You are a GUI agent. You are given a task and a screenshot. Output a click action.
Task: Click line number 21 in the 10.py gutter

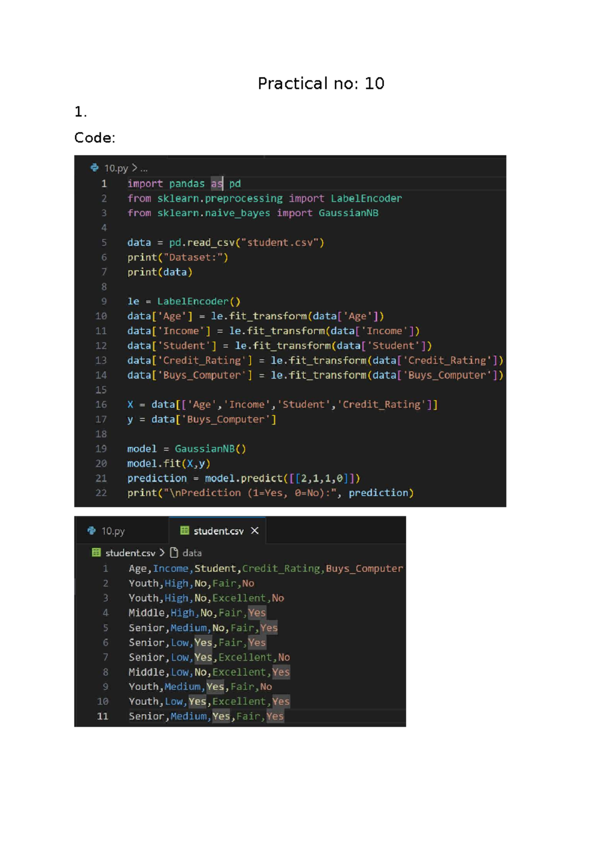tap(101, 478)
